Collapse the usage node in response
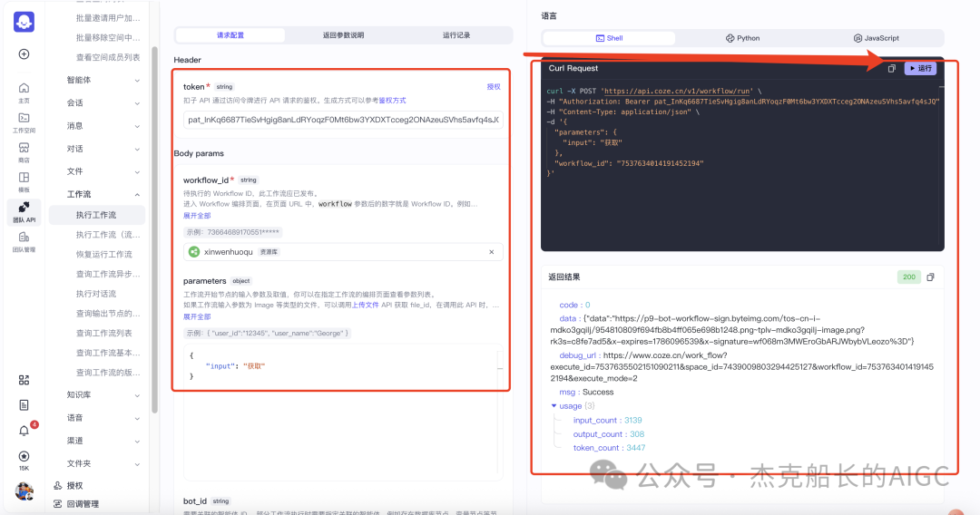 point(554,406)
